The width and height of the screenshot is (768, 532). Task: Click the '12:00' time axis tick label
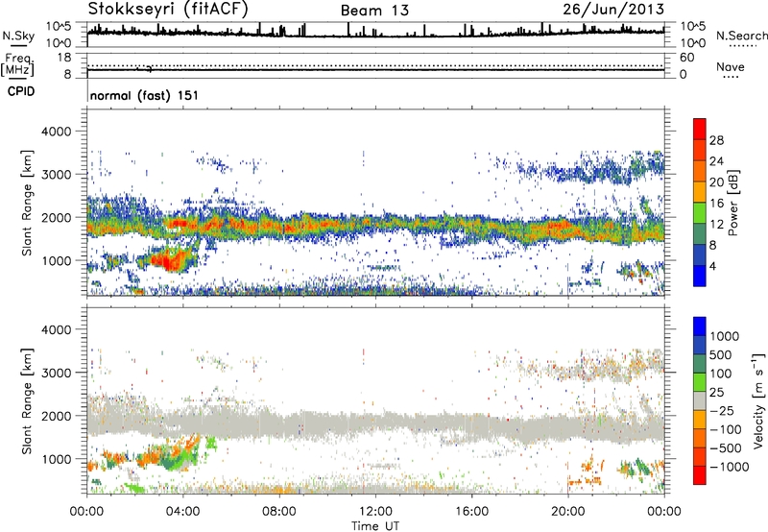click(x=375, y=512)
